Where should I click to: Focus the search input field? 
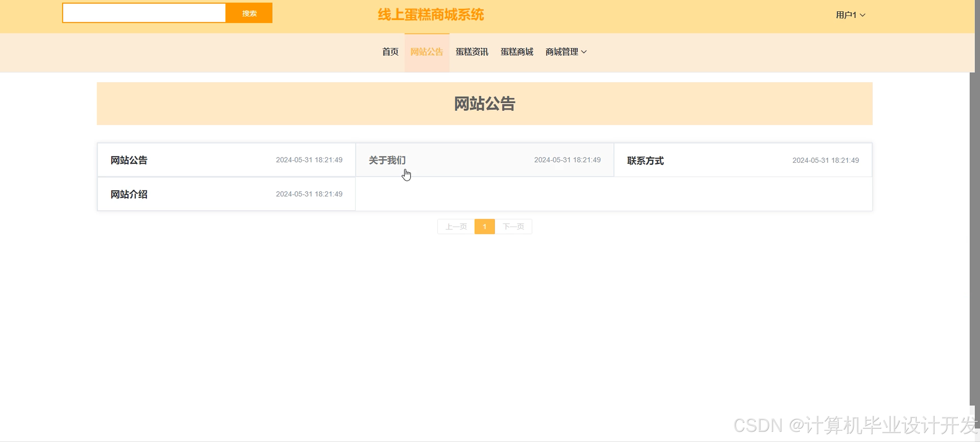pos(144,13)
